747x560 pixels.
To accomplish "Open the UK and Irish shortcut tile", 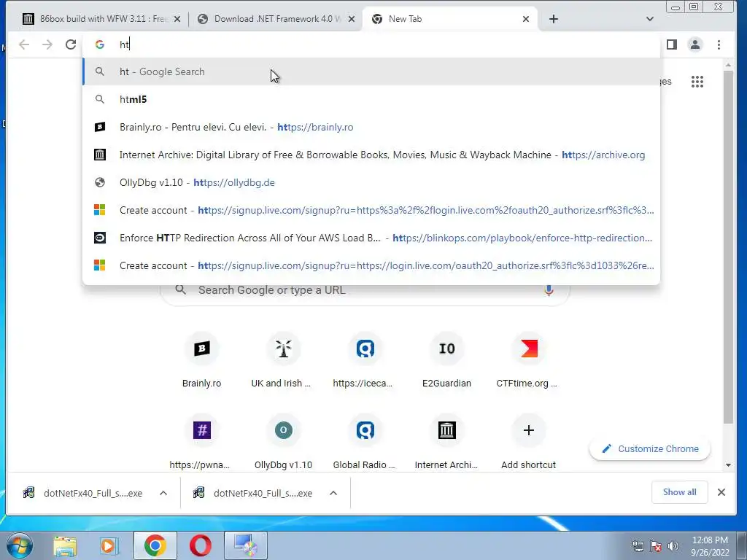I will (284, 360).
